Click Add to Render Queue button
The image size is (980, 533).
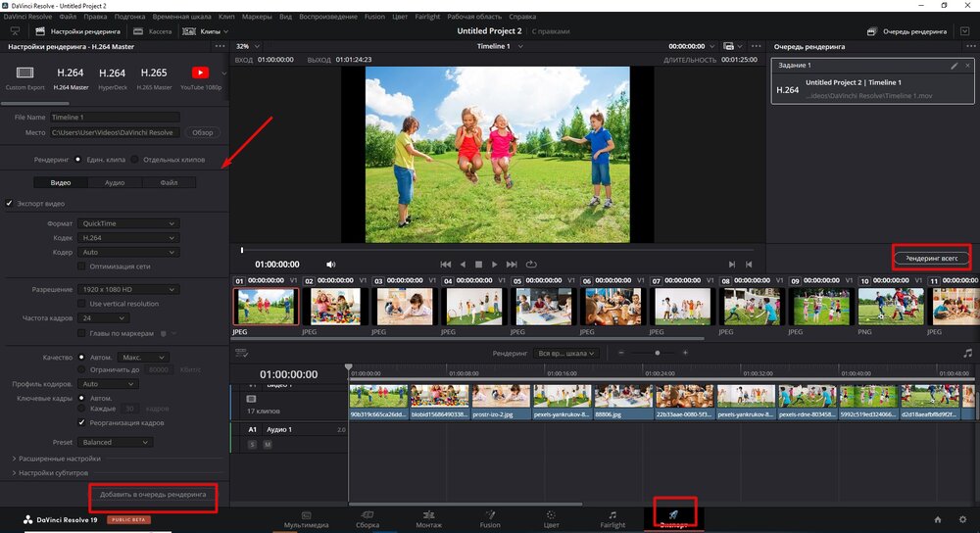(x=153, y=494)
